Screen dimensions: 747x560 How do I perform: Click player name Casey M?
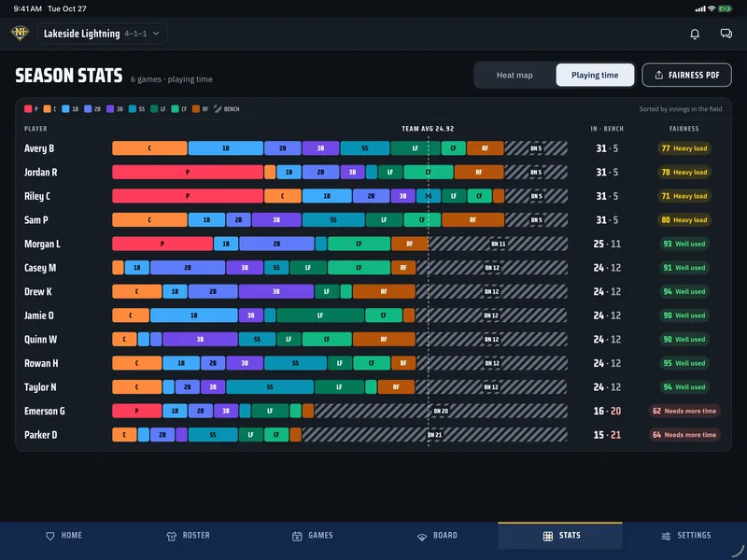coord(40,267)
